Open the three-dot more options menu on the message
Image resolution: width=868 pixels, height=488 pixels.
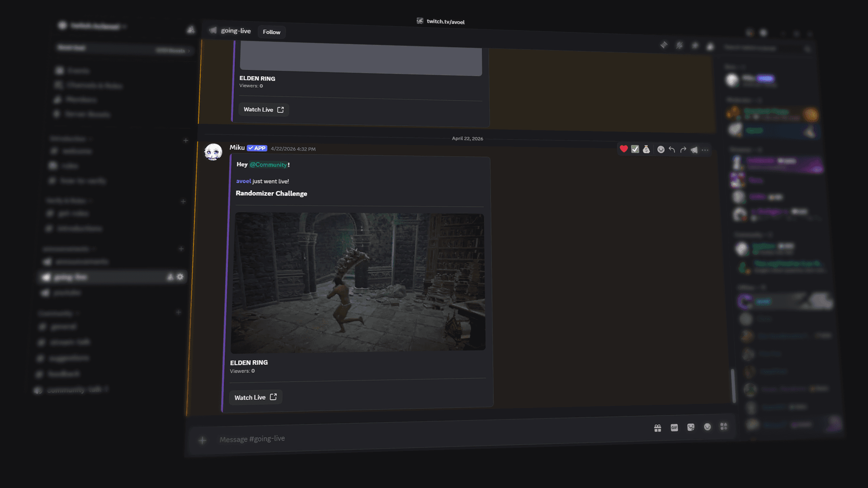[x=705, y=150]
